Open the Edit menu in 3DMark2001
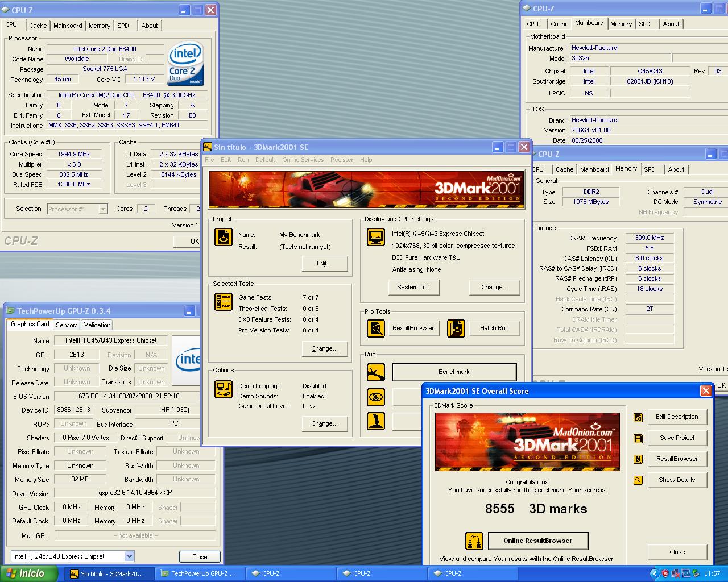 pos(226,160)
